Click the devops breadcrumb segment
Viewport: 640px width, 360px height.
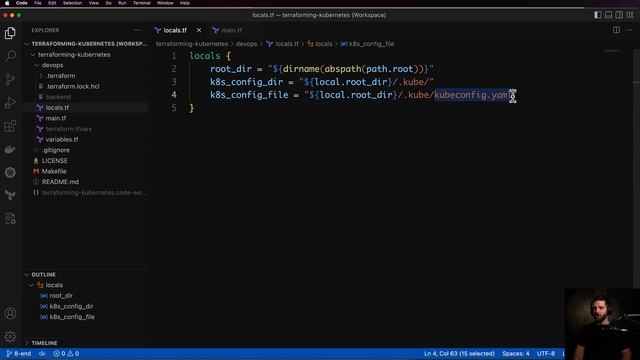(246, 44)
